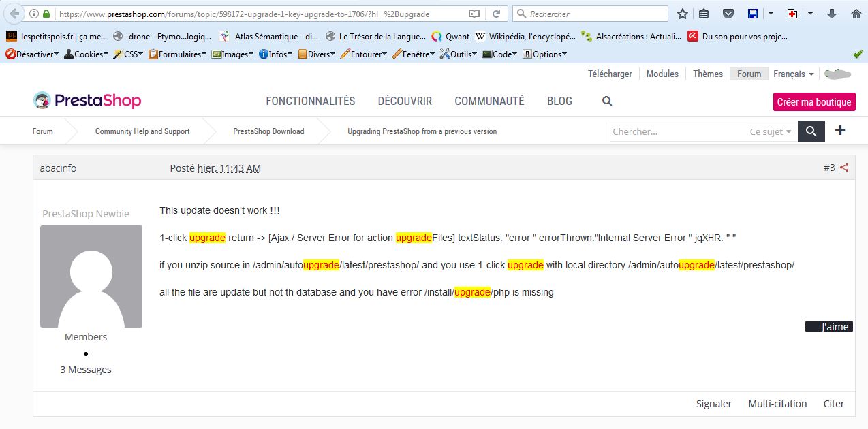Click the Citer link under the post
This screenshot has width=868, height=429.
[833, 404]
